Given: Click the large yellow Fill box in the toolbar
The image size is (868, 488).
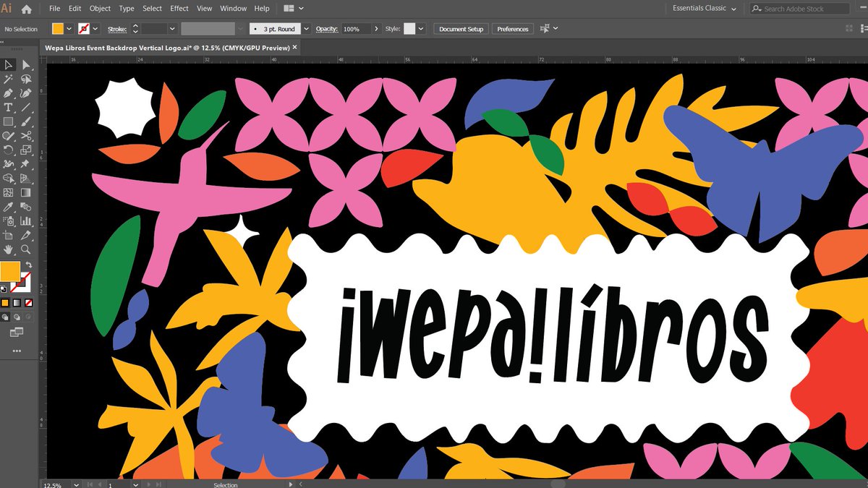Looking at the screenshot, I should tap(10, 272).
